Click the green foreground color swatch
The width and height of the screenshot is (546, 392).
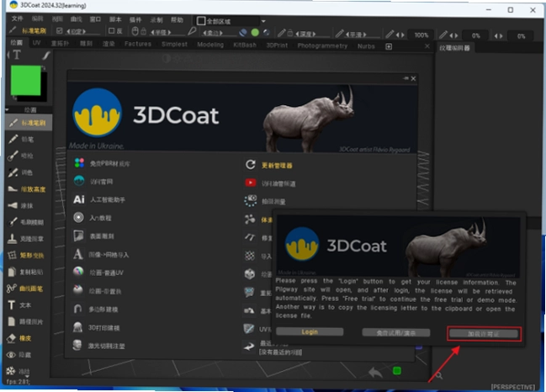(x=26, y=81)
